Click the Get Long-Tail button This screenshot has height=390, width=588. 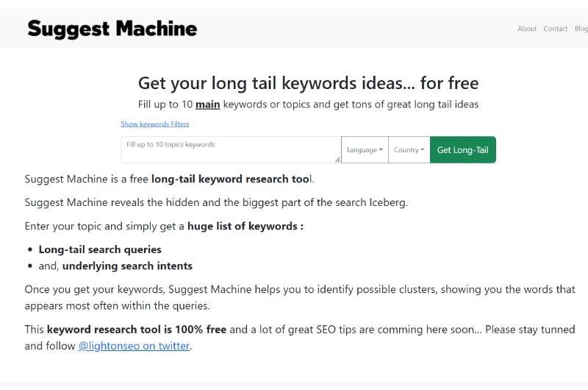tap(463, 150)
